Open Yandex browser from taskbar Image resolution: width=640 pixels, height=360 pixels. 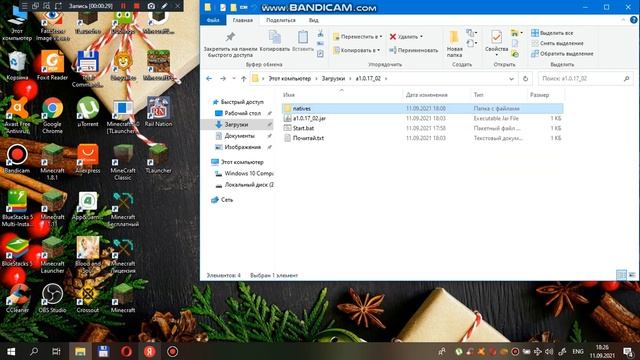[x=149, y=351]
